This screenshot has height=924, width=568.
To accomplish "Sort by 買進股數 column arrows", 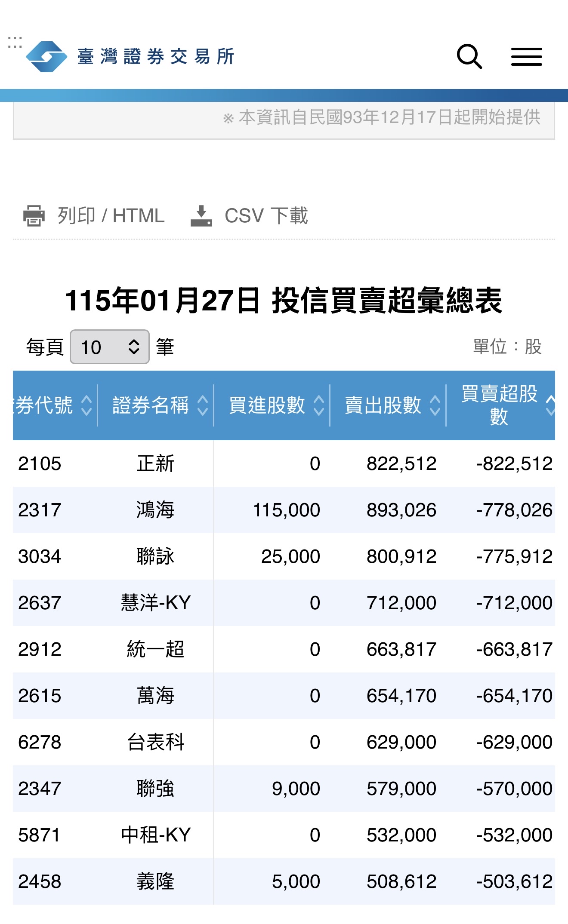I will coord(319,405).
